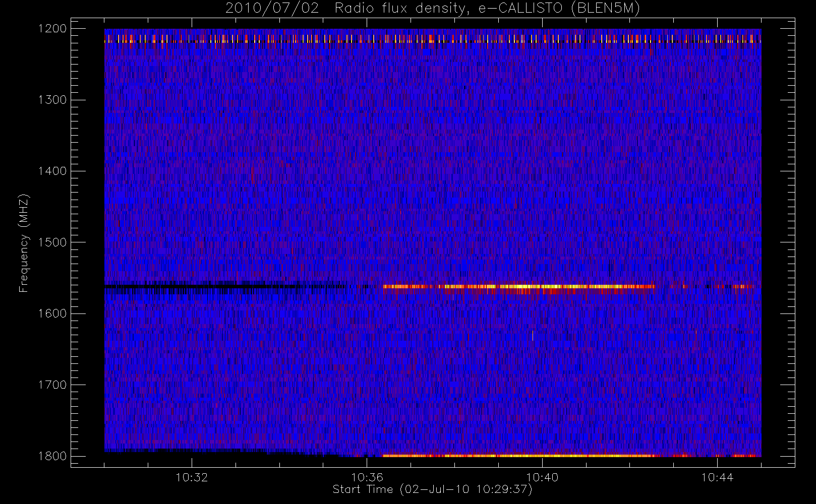Select the 1200 frequency axis label

tap(52, 29)
